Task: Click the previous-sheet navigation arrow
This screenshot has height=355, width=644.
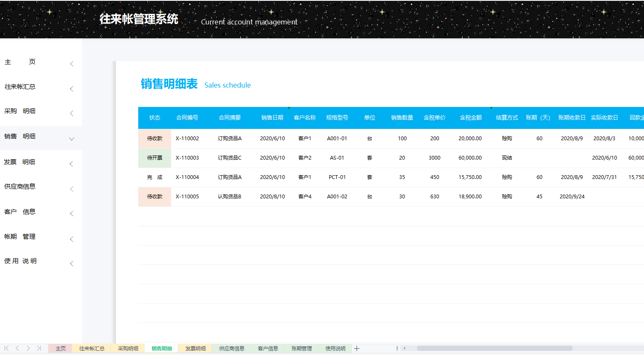Action: point(17,348)
